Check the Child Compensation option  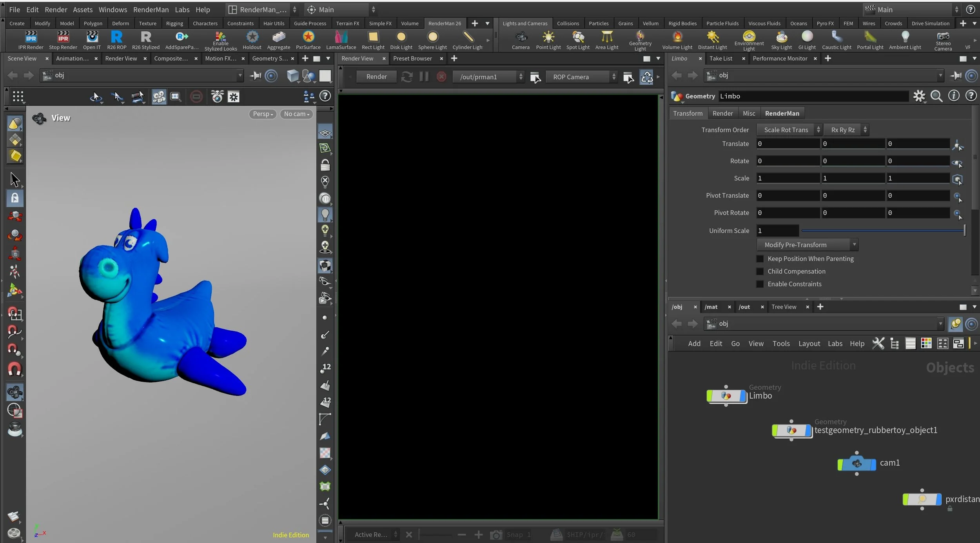760,271
